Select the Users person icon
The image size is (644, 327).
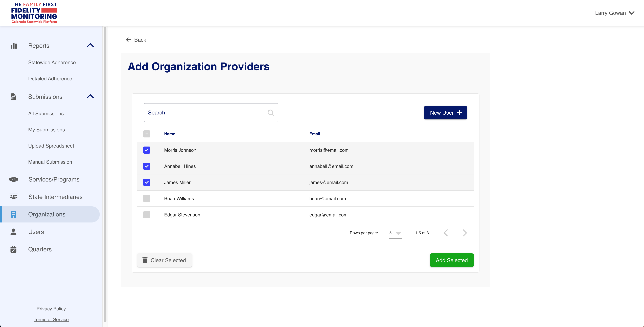pos(13,232)
